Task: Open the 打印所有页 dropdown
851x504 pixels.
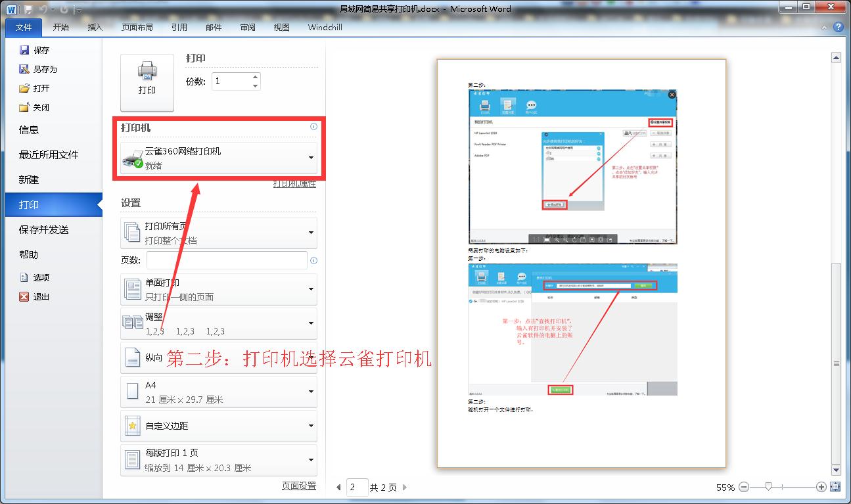Action: click(219, 233)
